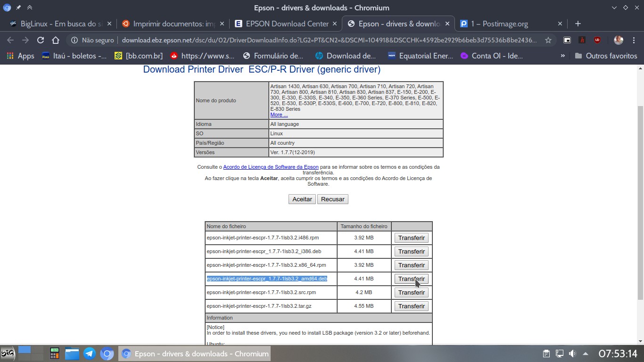Open 'Outros favoritos' bookmarks folder
The height and width of the screenshot is (362, 644).
coord(606,56)
